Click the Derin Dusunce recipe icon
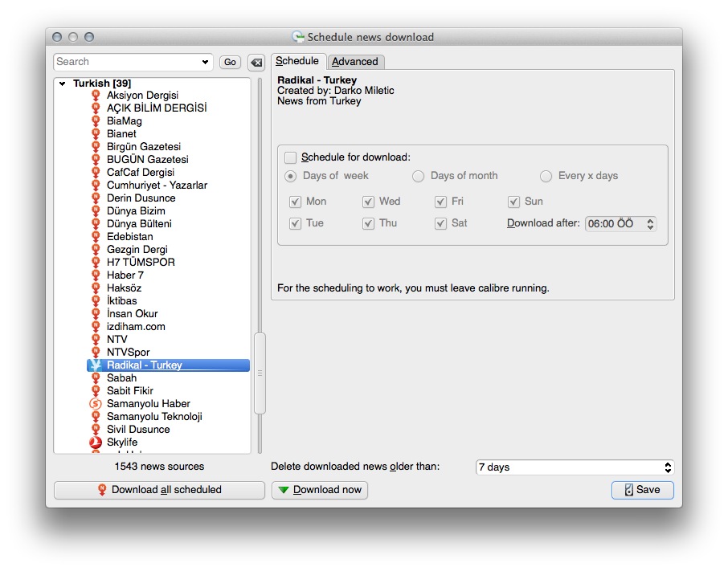The height and width of the screenshot is (571, 728). 96,198
